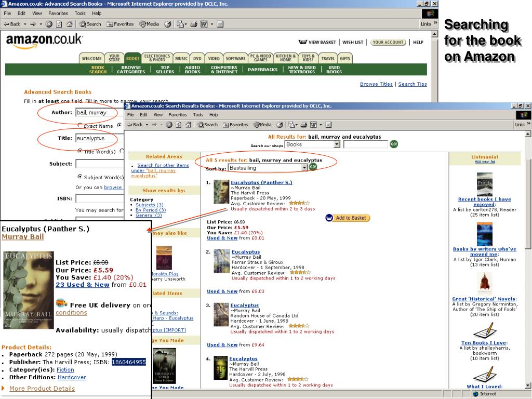
Task: Click Search Results window vertical scrollbar
Action: [x=528, y=260]
